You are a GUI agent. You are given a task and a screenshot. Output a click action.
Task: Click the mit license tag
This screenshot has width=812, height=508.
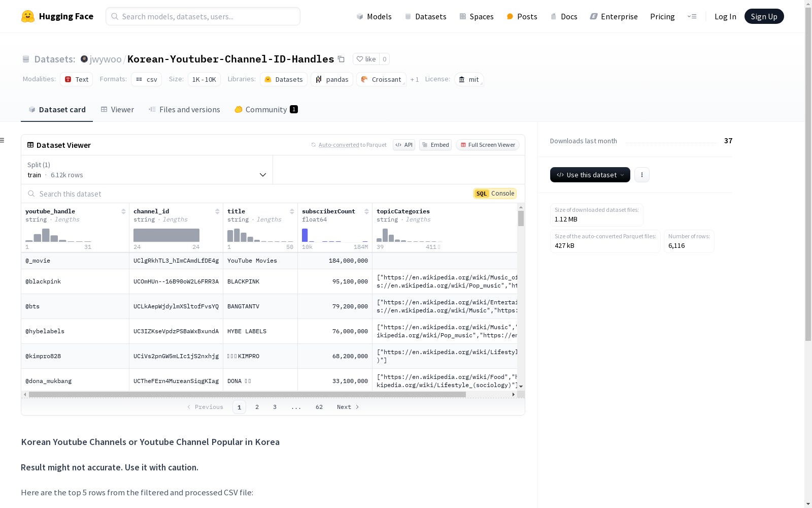coord(469,79)
